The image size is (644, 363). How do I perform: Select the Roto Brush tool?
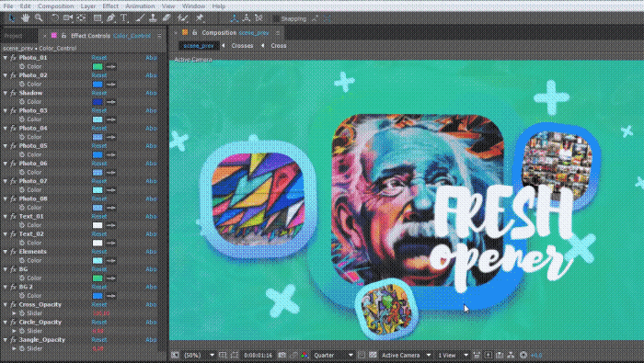[182, 18]
